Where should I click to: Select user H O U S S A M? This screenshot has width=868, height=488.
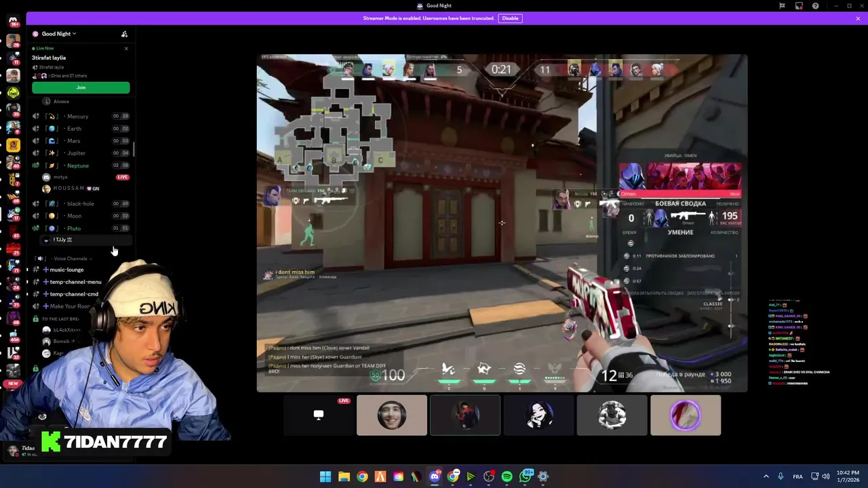click(71, 188)
